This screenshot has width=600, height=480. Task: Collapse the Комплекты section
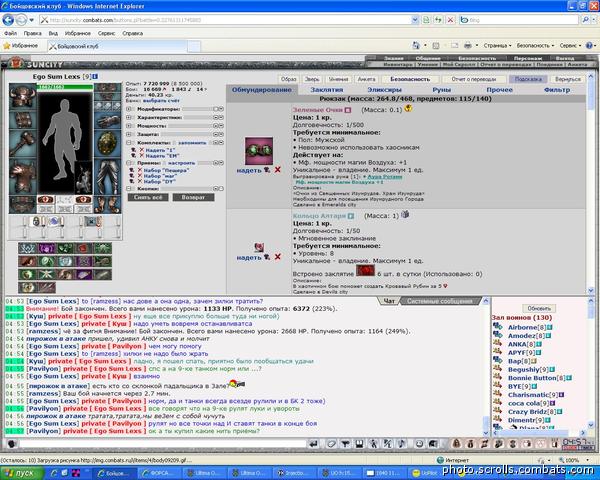(129, 142)
